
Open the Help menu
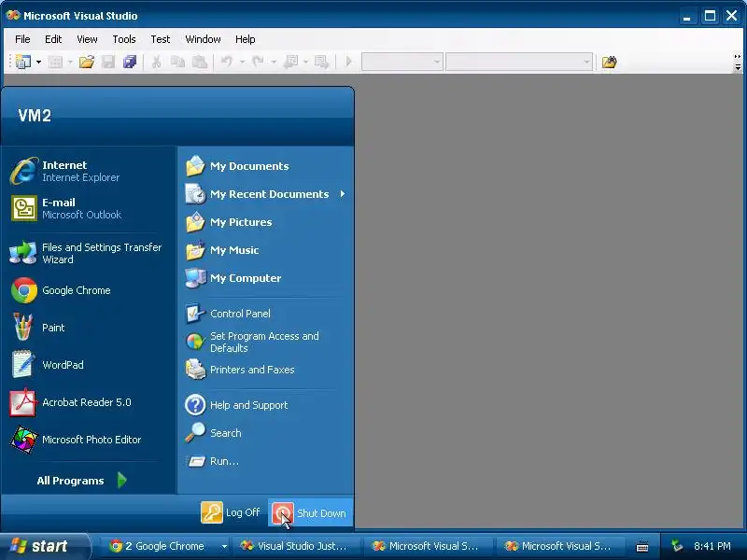click(245, 39)
